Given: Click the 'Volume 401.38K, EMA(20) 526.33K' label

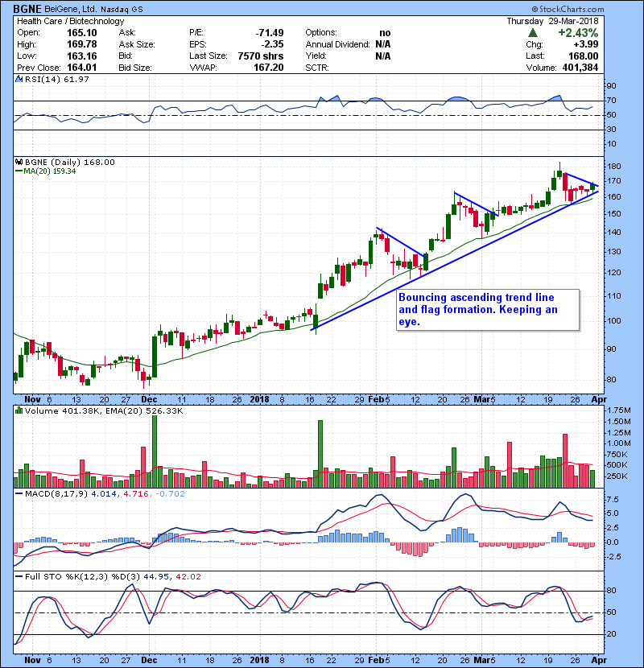Looking at the screenshot, I should click(104, 410).
